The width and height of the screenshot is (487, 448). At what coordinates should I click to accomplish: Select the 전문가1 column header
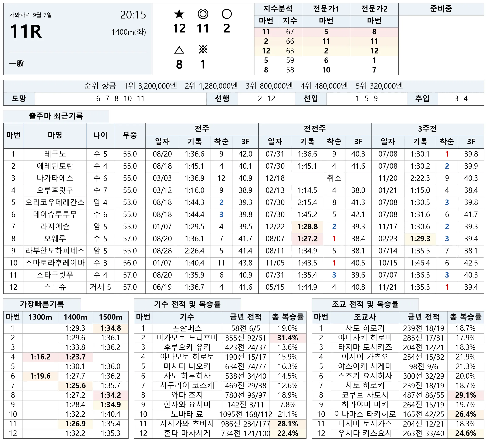pyautogui.click(x=326, y=9)
